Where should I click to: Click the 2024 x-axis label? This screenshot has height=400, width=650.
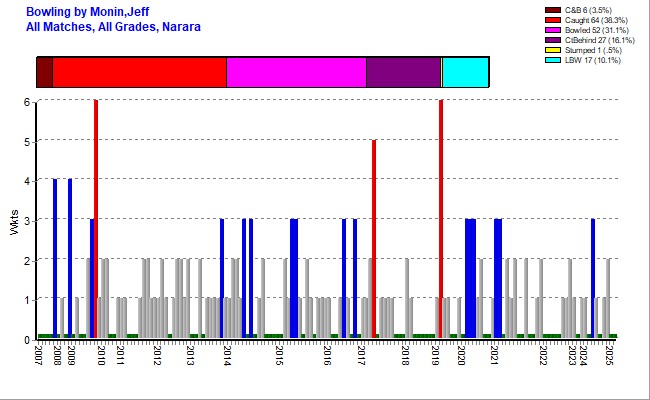coord(583,356)
